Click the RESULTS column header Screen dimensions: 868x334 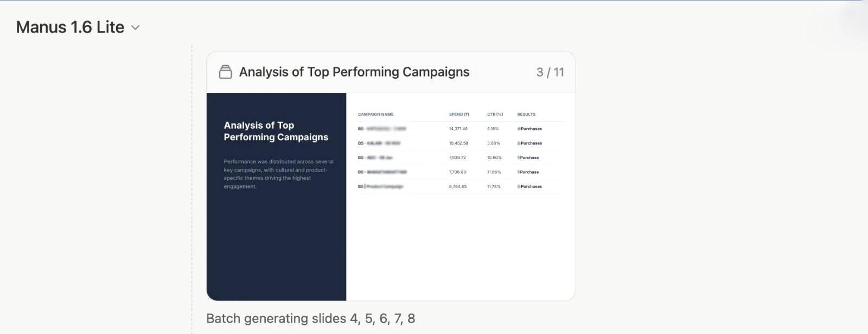(527, 114)
